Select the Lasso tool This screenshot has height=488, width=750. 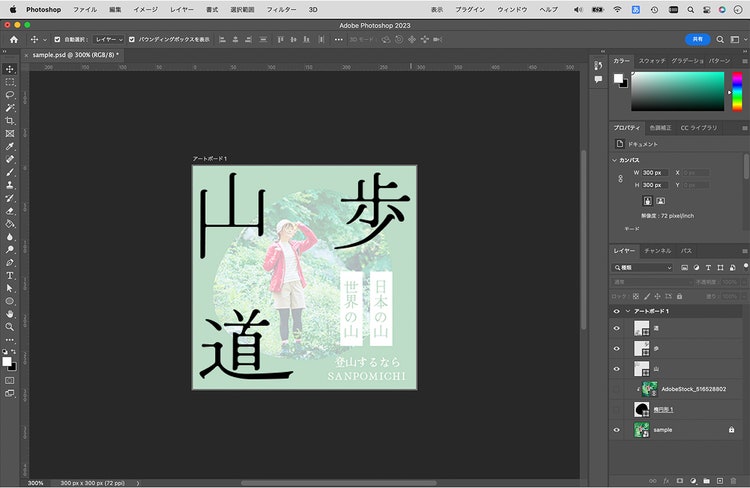tap(10, 95)
